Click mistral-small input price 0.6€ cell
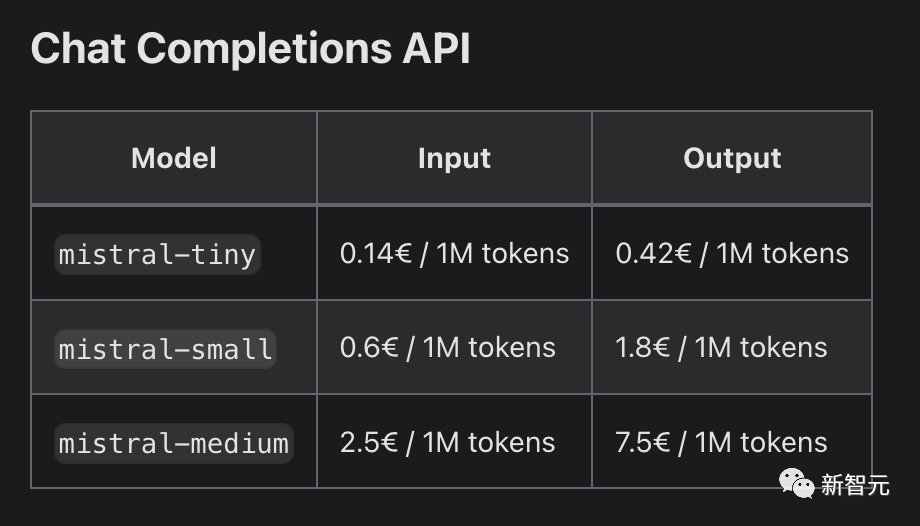The height and width of the screenshot is (526, 920). 454,348
